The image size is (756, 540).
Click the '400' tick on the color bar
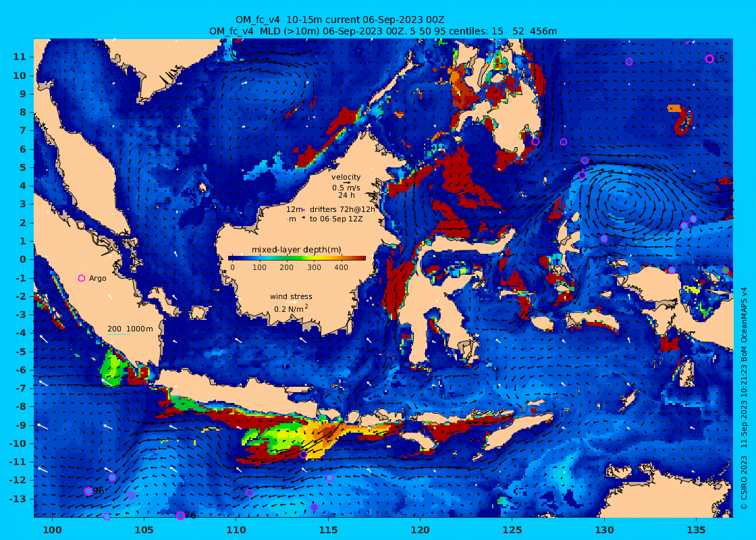coord(341,267)
